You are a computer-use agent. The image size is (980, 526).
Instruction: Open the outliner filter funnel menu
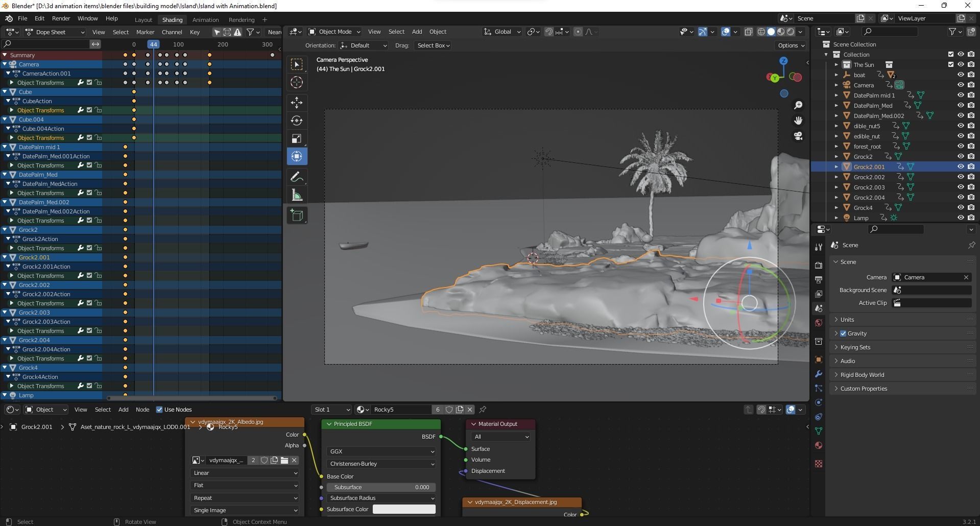tap(954, 32)
